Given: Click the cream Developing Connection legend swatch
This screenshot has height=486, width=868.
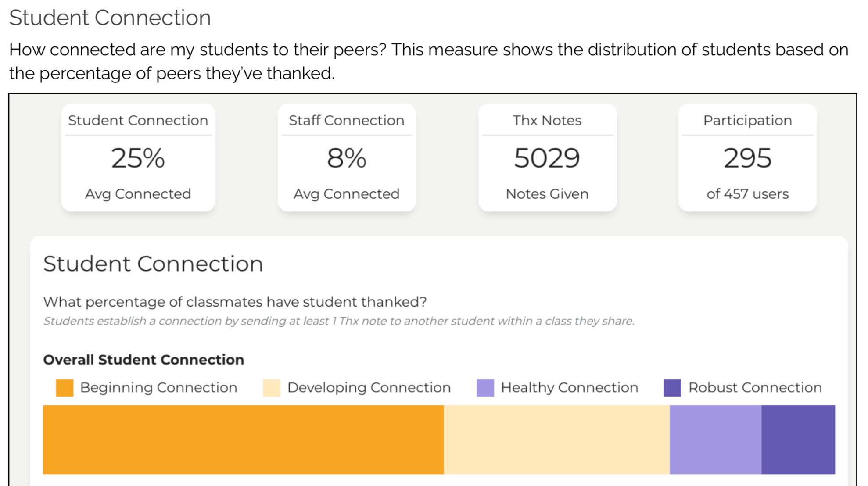Looking at the screenshot, I should (x=271, y=388).
